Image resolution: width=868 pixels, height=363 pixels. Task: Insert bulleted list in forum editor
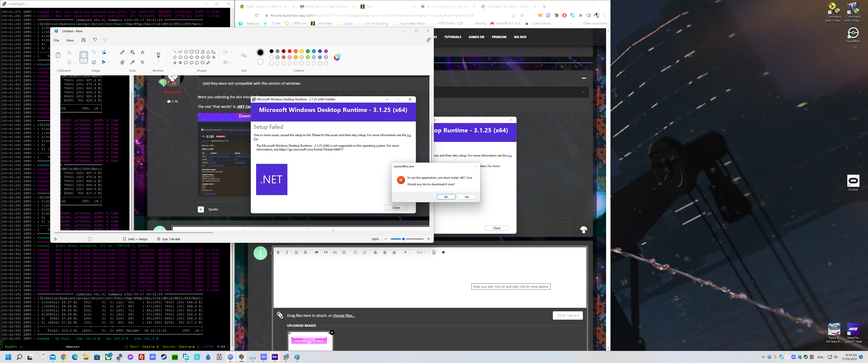click(355, 252)
